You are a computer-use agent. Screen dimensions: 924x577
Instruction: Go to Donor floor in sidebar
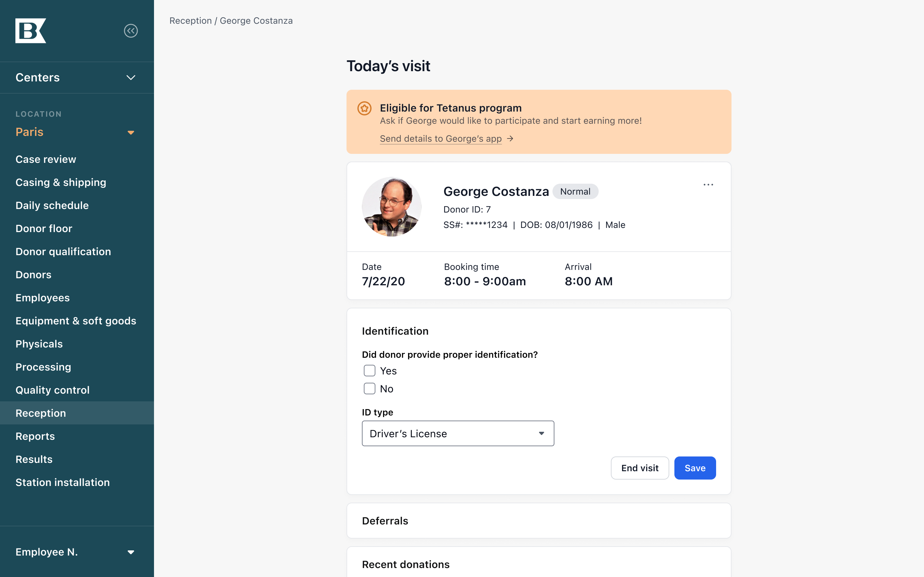[x=44, y=228]
